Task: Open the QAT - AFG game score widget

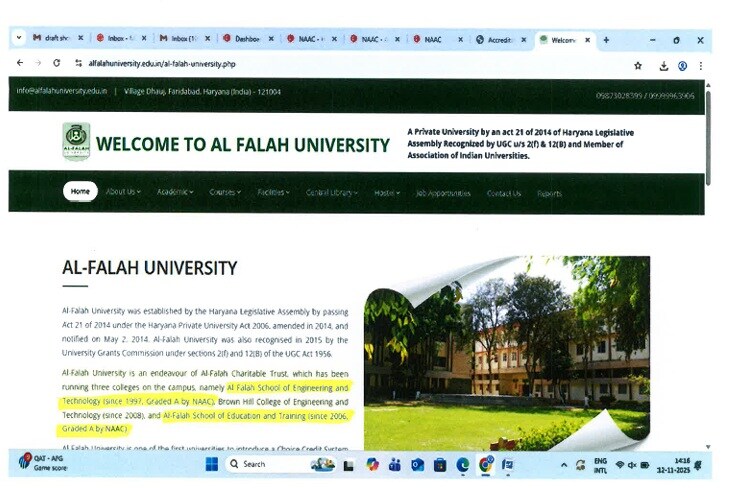Action: (x=42, y=463)
